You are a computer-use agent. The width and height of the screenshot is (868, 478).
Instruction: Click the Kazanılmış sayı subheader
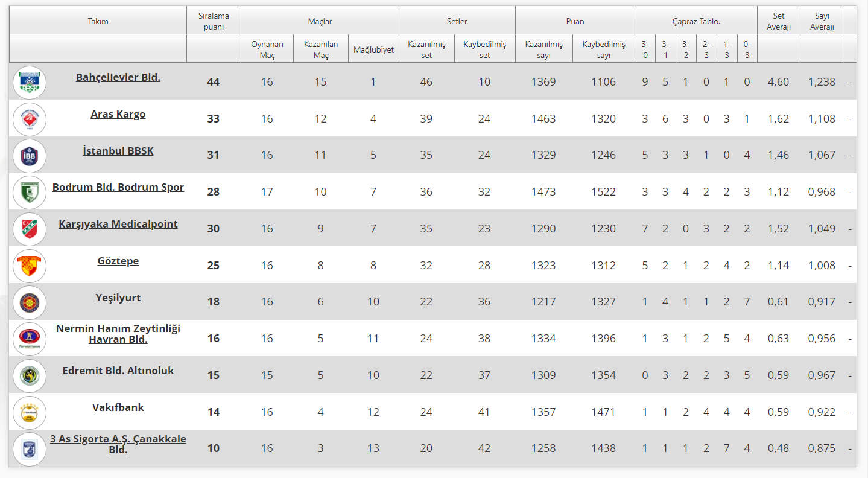543,49
